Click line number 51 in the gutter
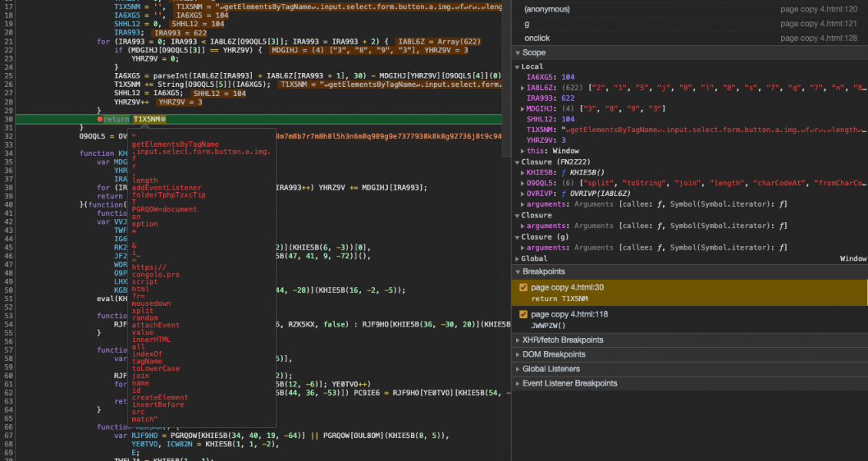The width and height of the screenshot is (868, 461). 8,298
